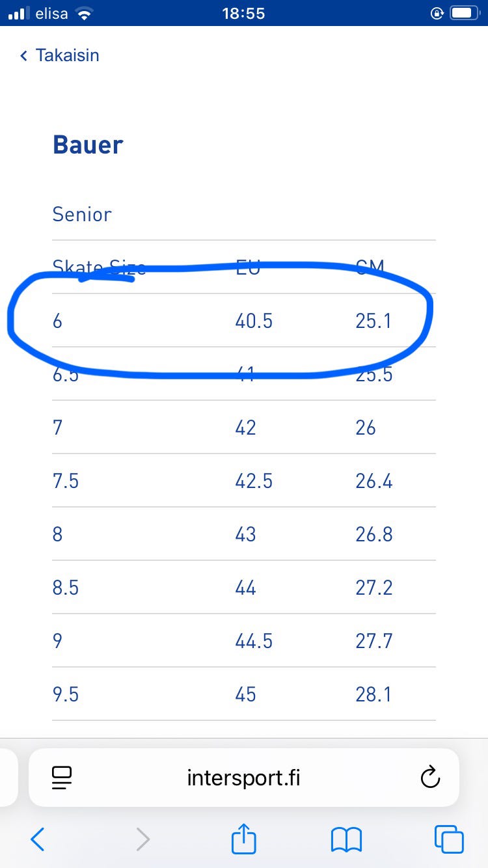Reload the page with refresh icon
This screenshot has height=868, width=488.
point(430,777)
